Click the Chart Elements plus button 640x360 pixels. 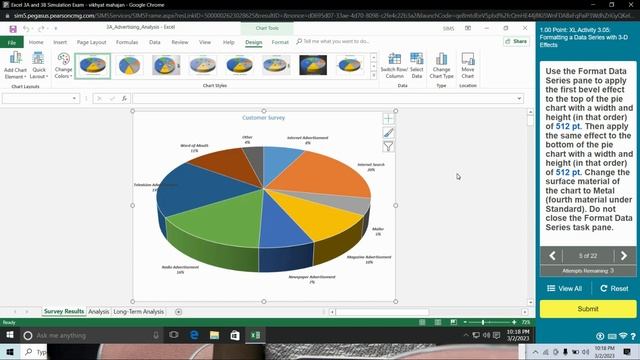389,119
